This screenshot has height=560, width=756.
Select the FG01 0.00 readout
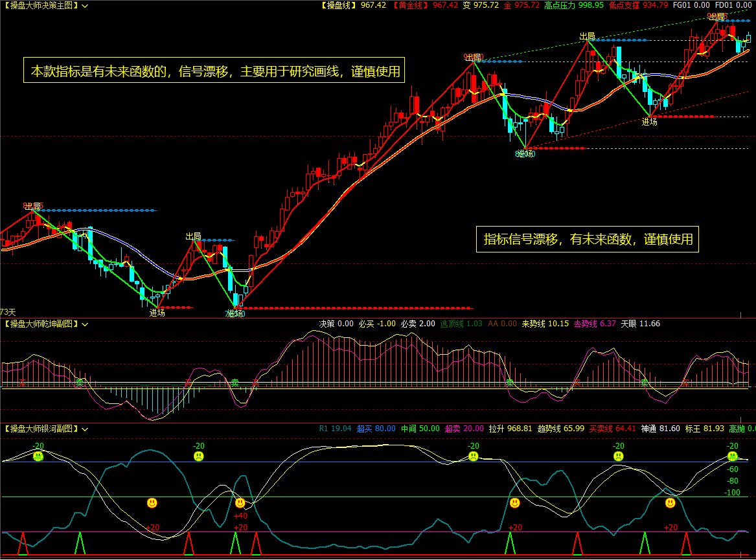click(691, 5)
